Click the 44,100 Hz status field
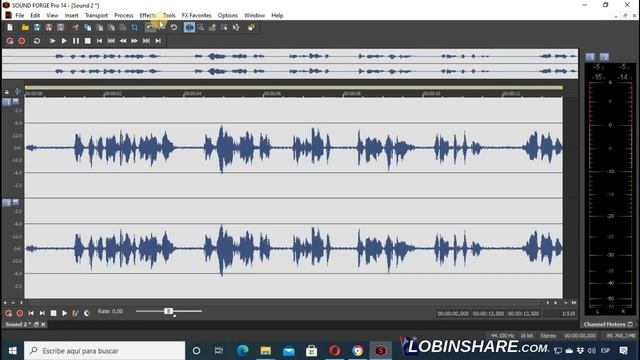Screen dimensions: 640x360 (502, 336)
